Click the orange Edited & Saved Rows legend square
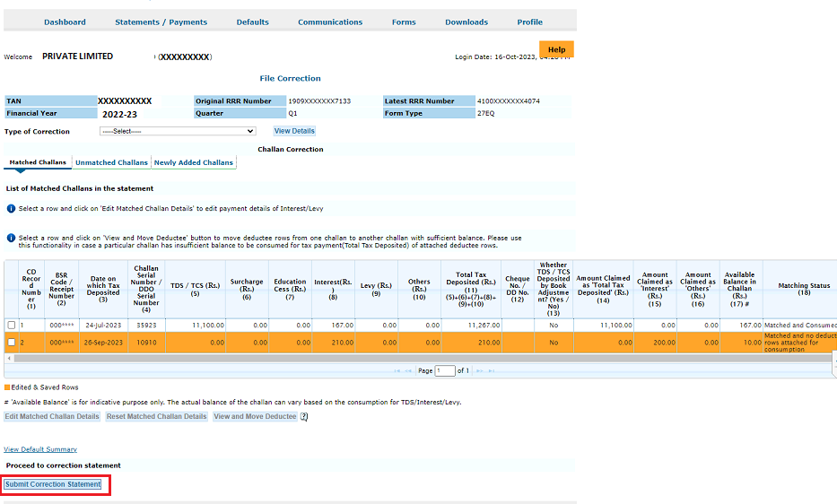 8,387
